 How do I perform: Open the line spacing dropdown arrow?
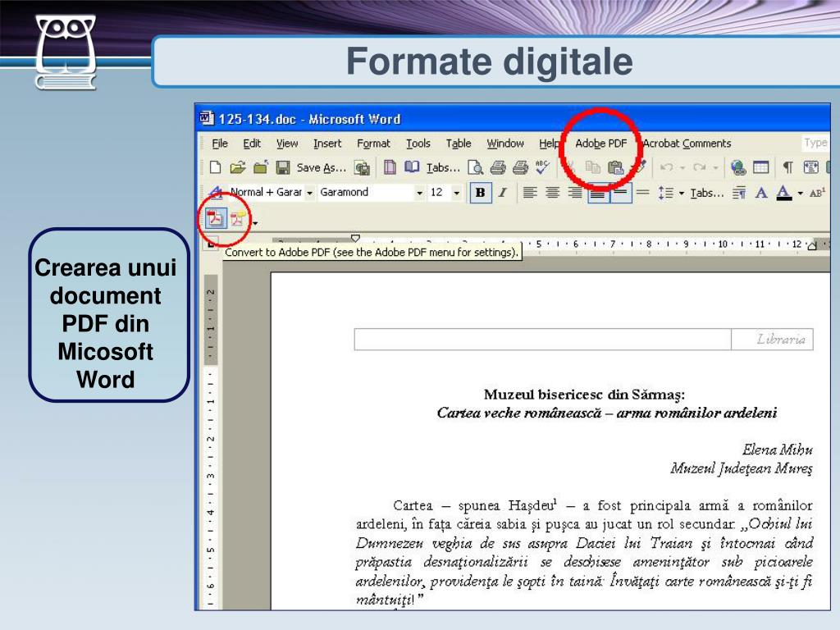click(682, 193)
